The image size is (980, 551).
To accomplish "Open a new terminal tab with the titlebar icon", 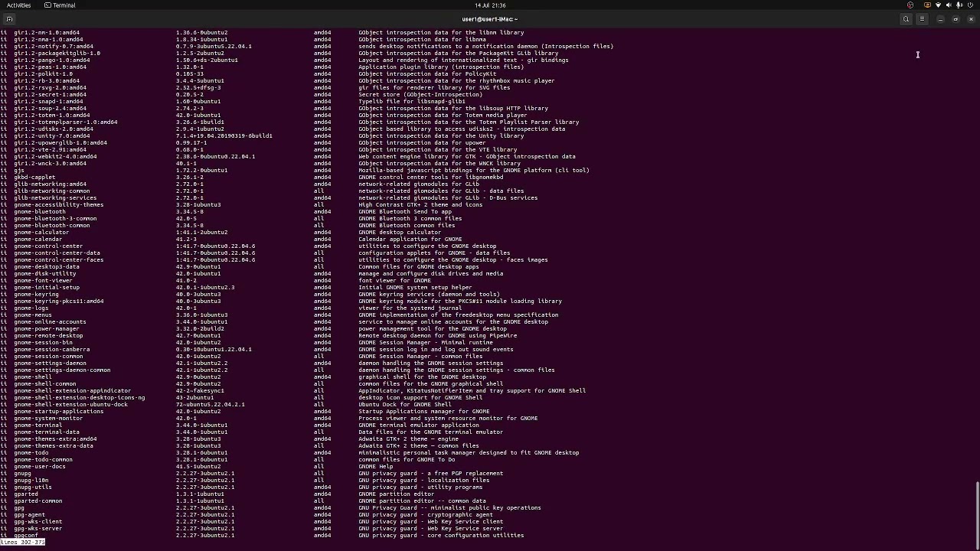I will coord(9,19).
